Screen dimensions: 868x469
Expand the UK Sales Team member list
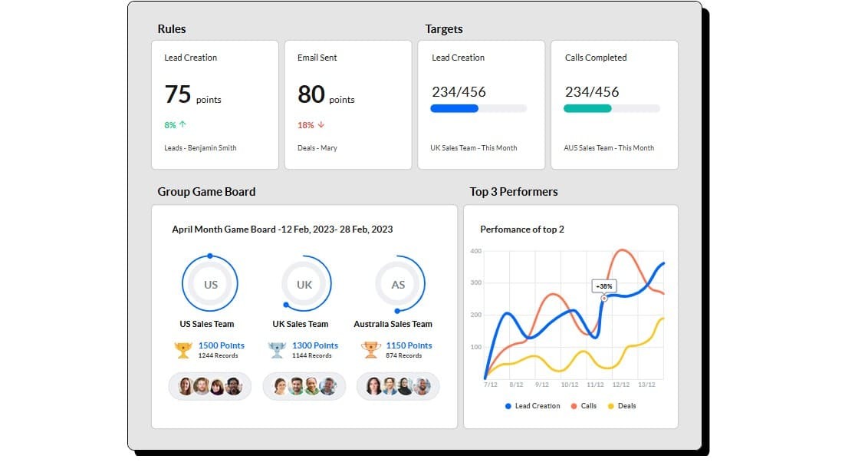(304, 386)
